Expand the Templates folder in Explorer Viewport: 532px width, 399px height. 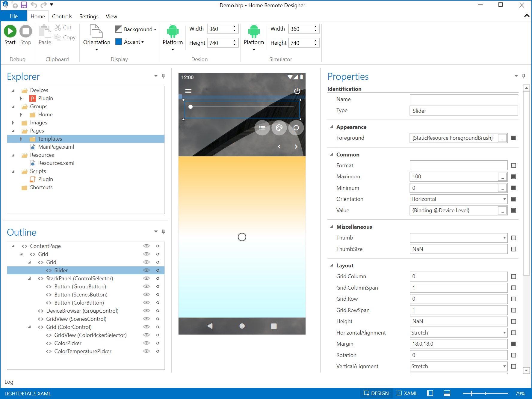click(21, 139)
